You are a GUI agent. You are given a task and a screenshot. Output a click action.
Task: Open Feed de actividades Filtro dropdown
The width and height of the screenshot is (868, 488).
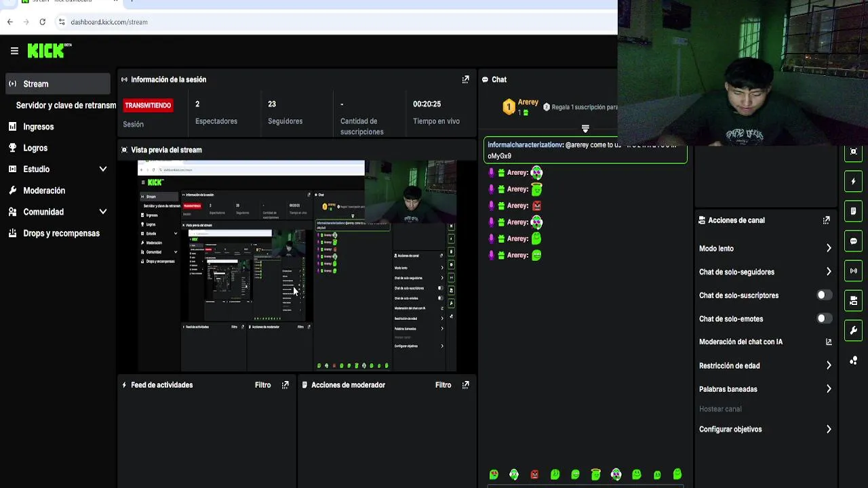point(262,385)
